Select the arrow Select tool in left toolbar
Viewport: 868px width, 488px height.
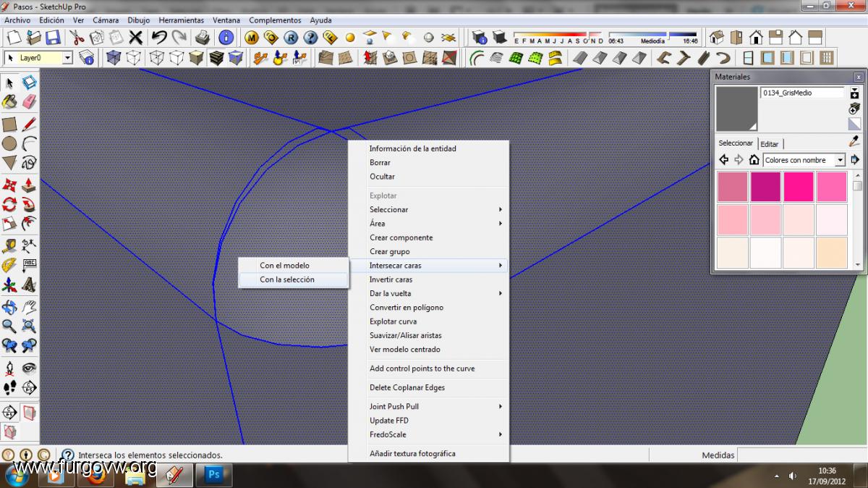tap(9, 83)
